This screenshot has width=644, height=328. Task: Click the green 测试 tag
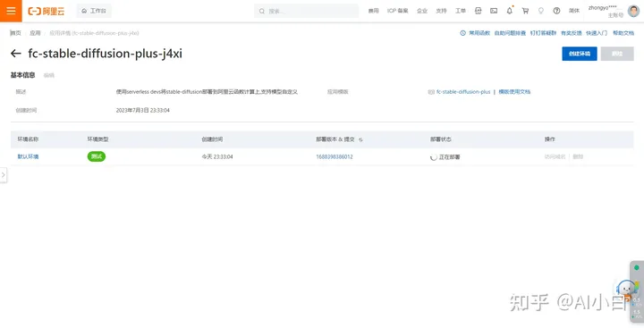(x=97, y=156)
